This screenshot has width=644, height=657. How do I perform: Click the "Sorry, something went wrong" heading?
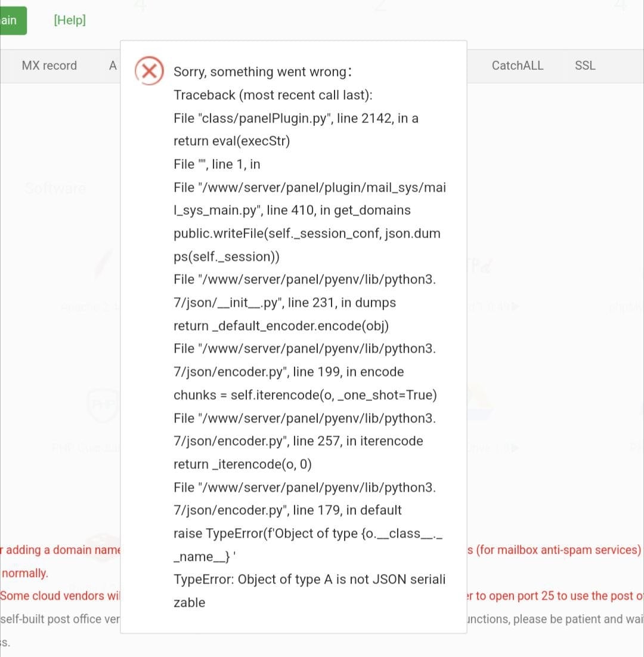pyautogui.click(x=262, y=72)
